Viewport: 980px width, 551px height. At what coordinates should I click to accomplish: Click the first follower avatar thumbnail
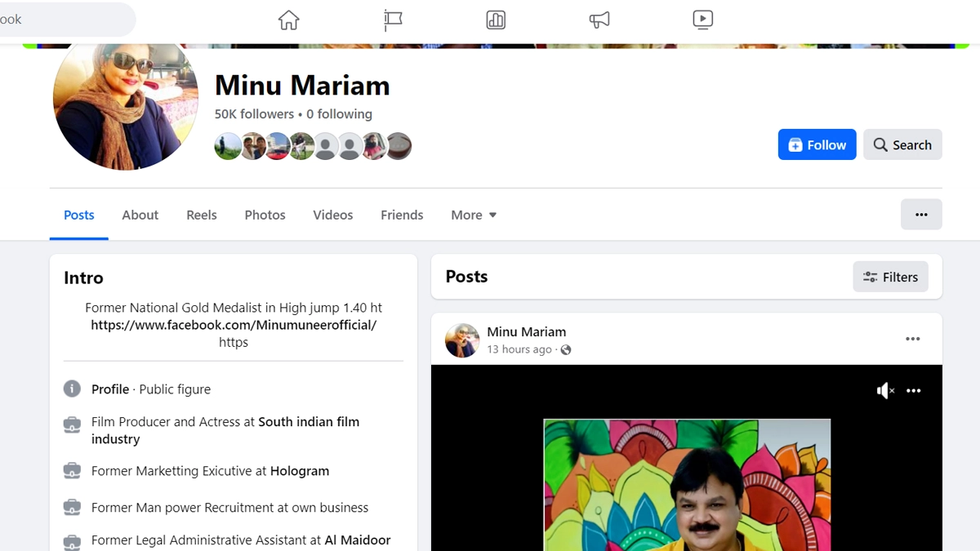227,146
